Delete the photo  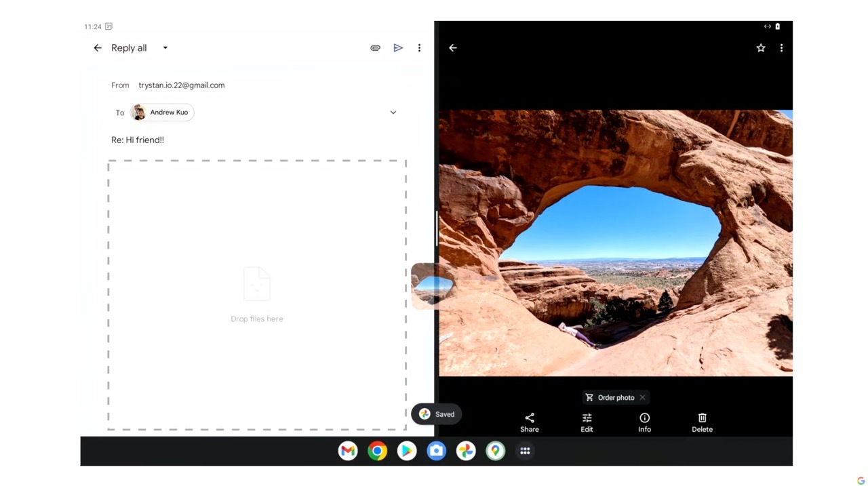[x=703, y=423]
